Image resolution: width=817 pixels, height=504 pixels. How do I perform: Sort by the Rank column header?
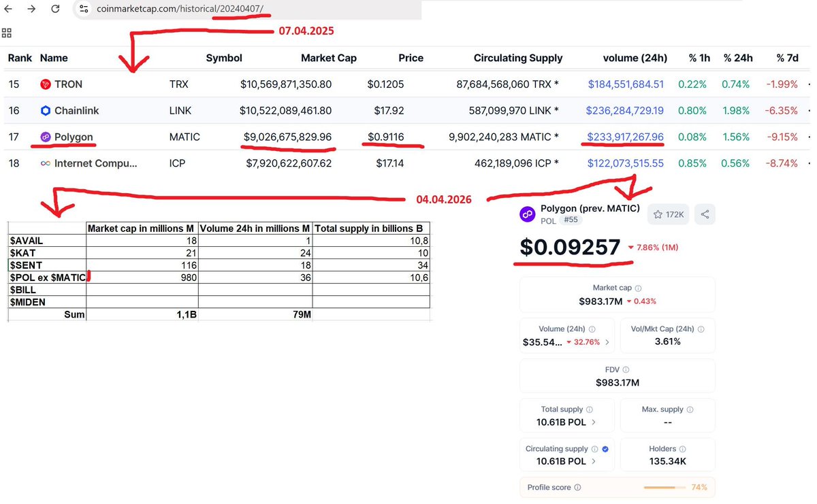click(x=20, y=58)
